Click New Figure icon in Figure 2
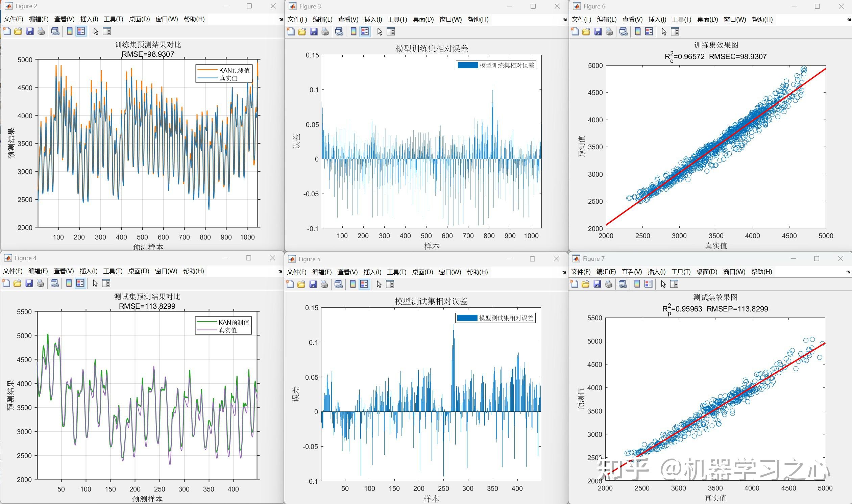This screenshot has width=852, height=504. click(x=7, y=31)
